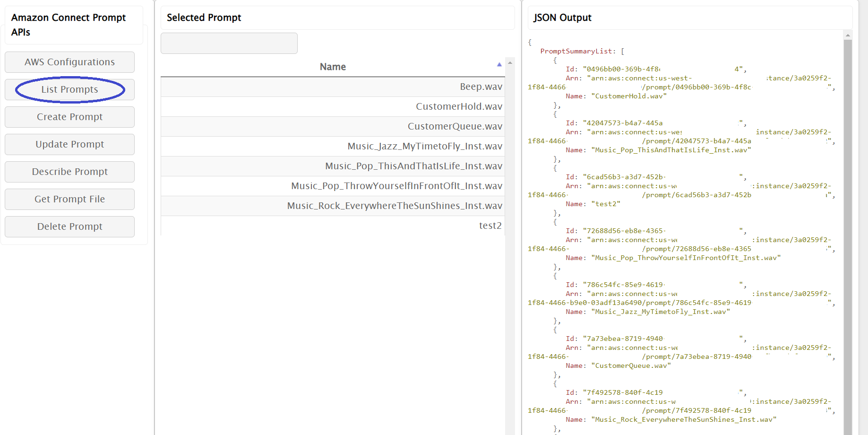Viewport: 868px width, 435px height.
Task: Click JSON name "Music_Rock_EverywhereTheSunShines_Inst.wav"
Action: click(x=684, y=419)
